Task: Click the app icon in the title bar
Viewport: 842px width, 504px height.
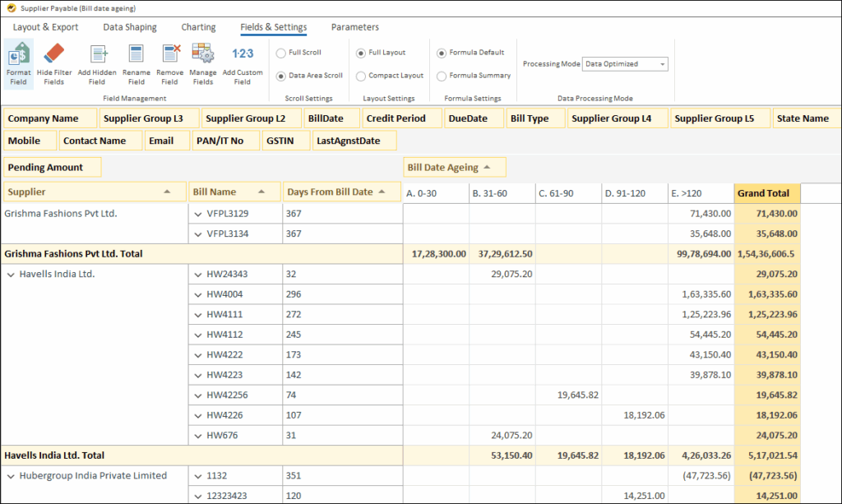Action: click(12, 8)
